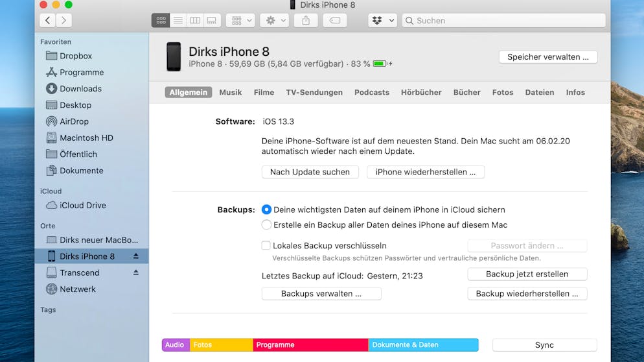
Task: Open Öffentlich folder in the sidebar
Action: click(91, 154)
